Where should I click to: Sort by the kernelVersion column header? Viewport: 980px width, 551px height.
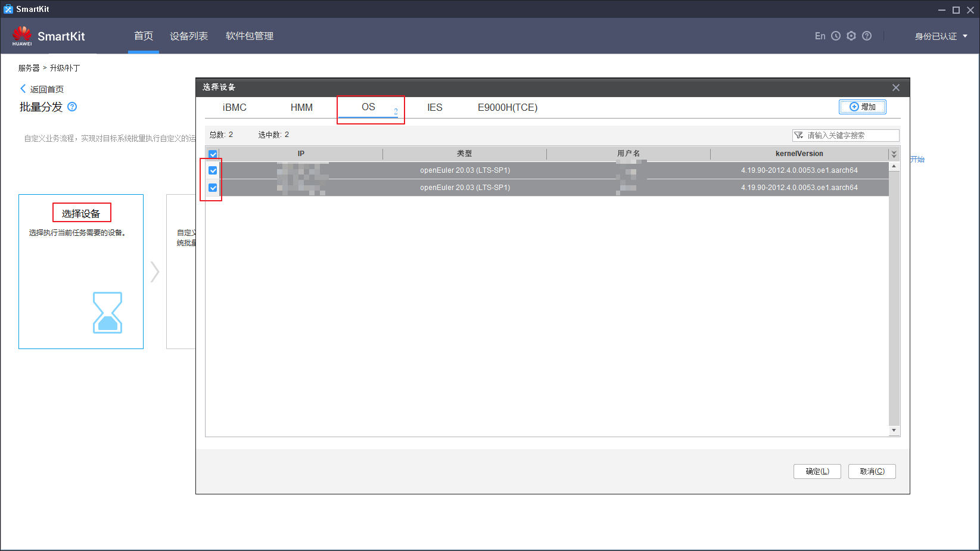tap(799, 154)
